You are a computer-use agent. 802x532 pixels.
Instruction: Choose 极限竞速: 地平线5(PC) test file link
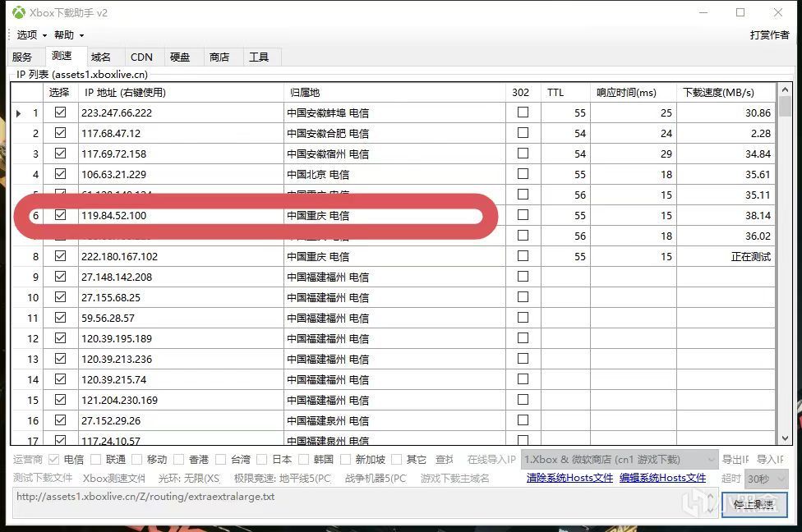(283, 479)
